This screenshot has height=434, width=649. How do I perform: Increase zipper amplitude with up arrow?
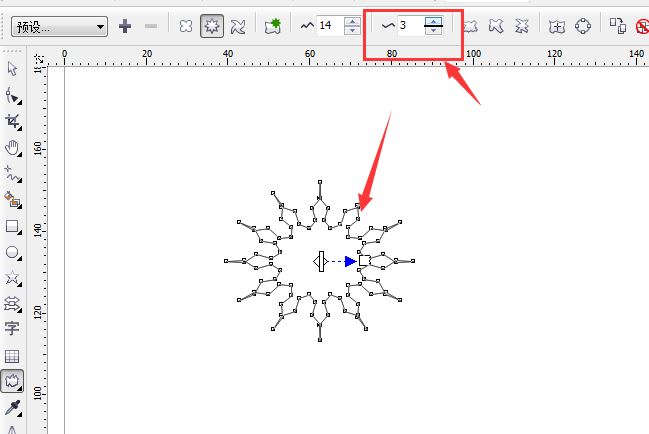pos(351,21)
